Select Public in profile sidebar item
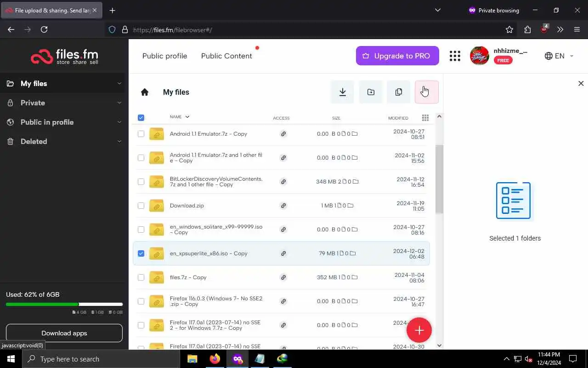This screenshot has width=588, height=368. 47,122
